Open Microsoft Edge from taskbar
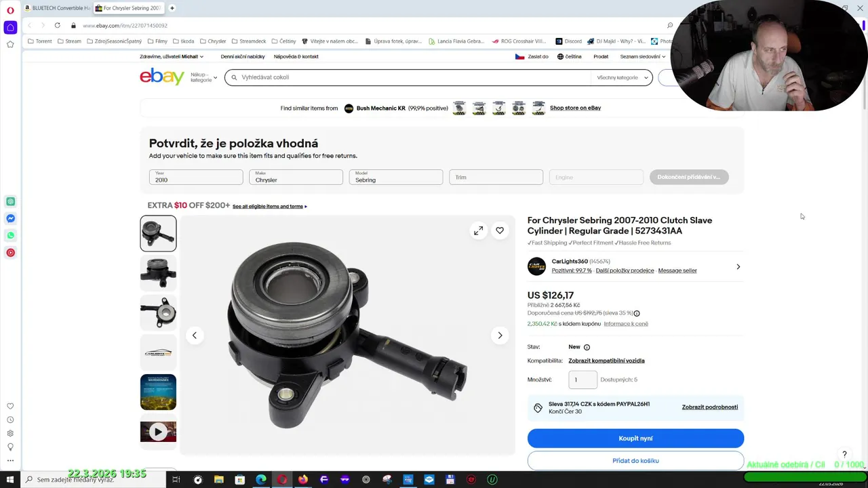The height and width of the screenshot is (488, 868). click(x=261, y=479)
